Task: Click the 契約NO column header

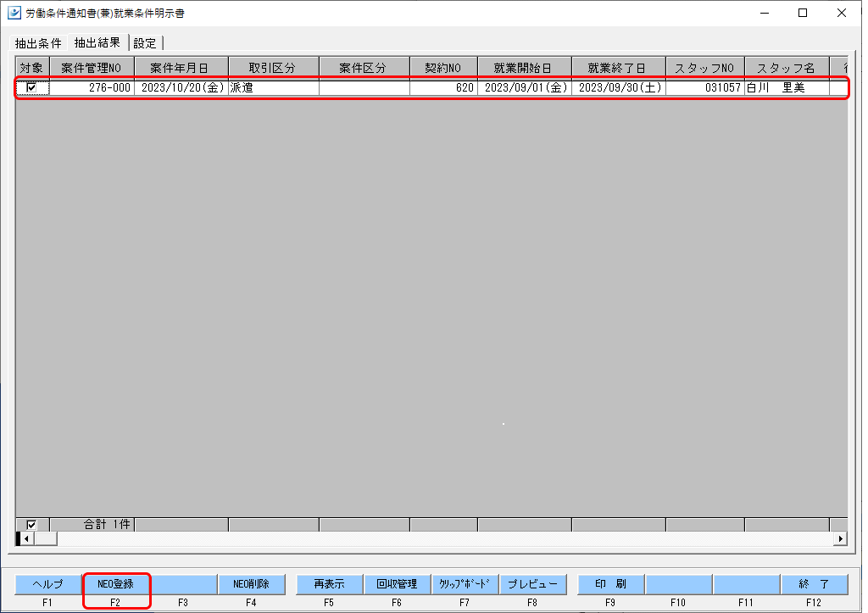Action: (443, 68)
